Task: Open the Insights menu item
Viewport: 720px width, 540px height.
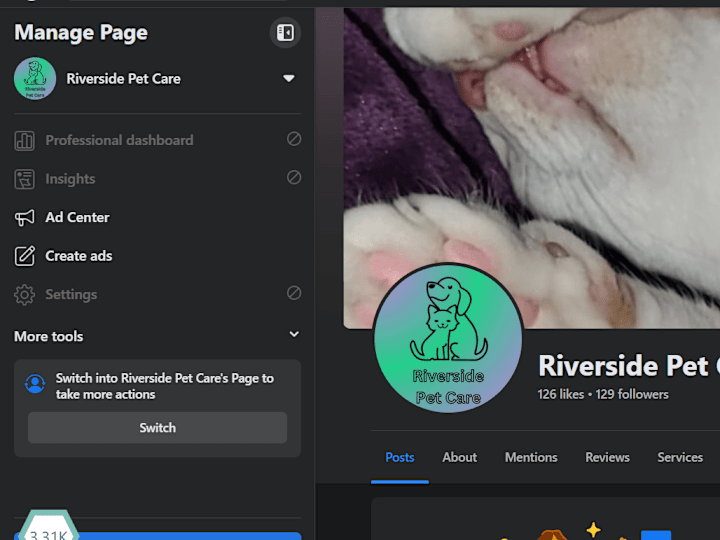Action: pos(157,179)
